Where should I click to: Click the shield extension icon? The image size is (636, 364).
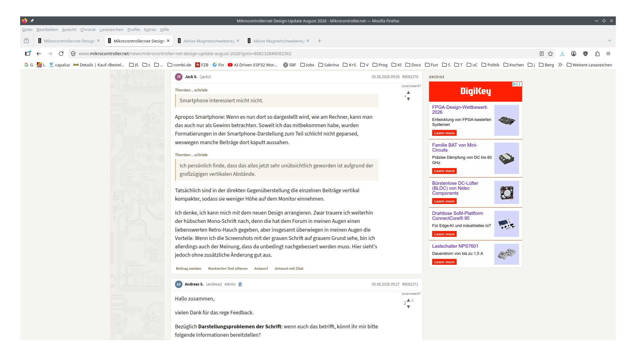(x=585, y=54)
